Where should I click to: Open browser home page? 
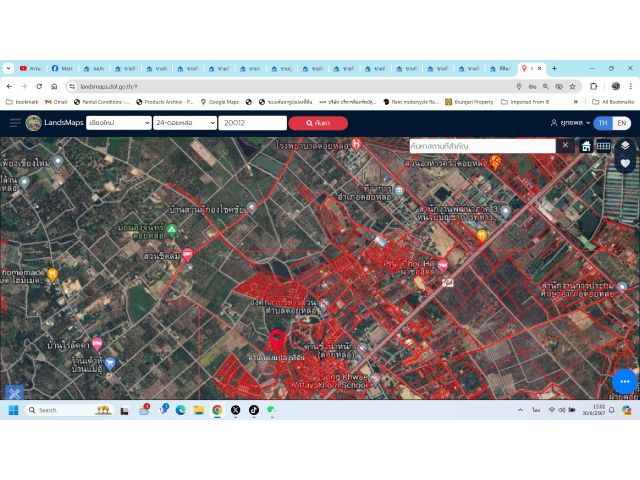point(54,86)
